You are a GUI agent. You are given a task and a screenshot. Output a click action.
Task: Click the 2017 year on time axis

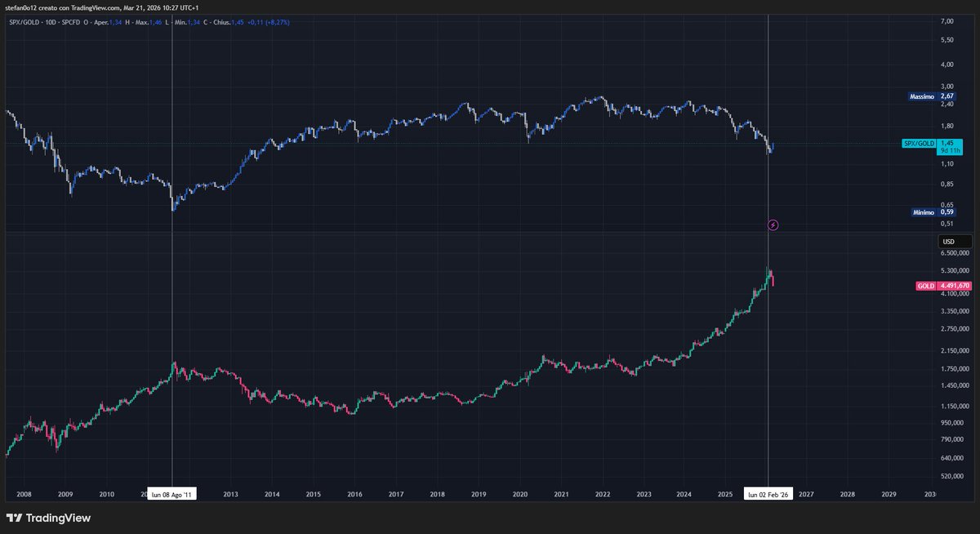point(396,494)
